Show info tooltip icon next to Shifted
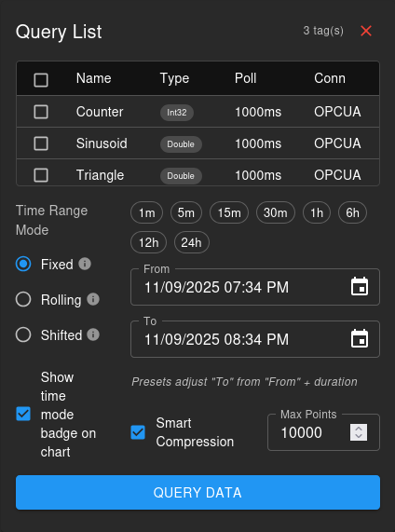 pos(93,334)
